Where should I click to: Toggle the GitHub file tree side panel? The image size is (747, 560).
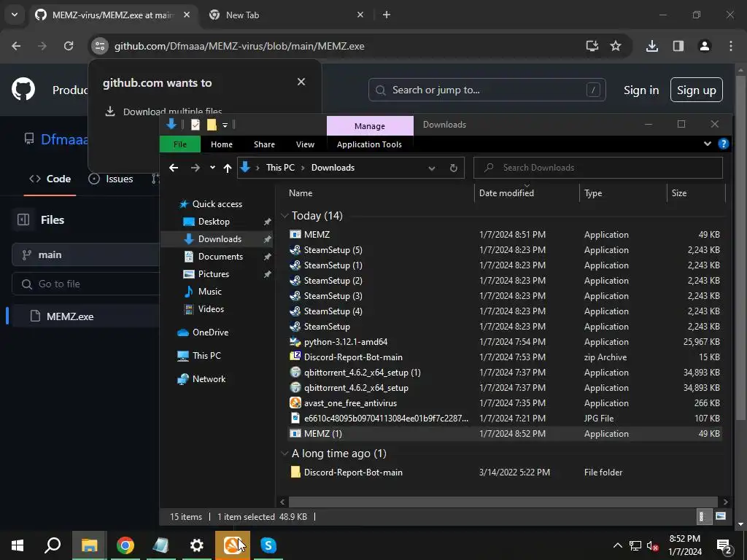[x=23, y=219]
